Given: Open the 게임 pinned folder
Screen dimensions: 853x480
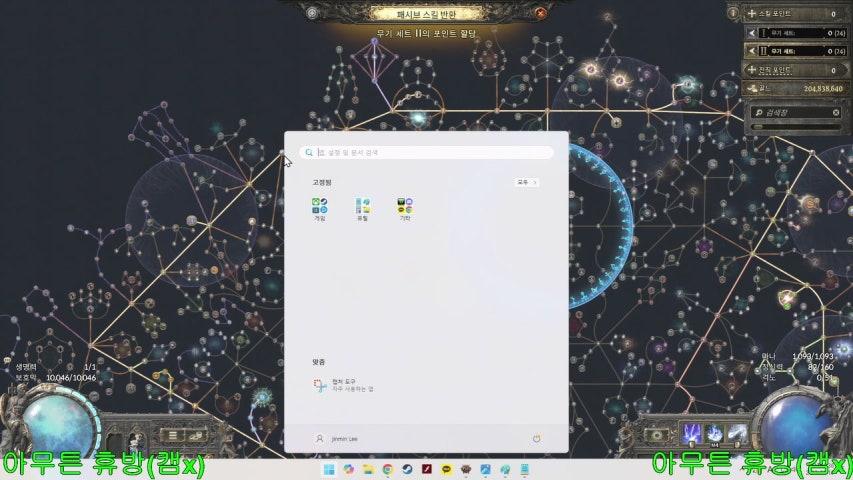Looking at the screenshot, I should [x=319, y=208].
